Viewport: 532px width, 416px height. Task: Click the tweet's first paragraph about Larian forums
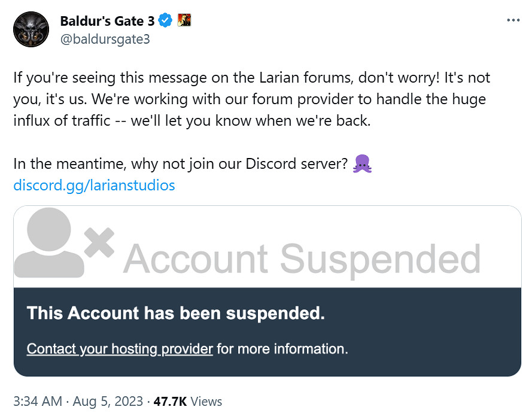pyautogui.click(x=252, y=99)
